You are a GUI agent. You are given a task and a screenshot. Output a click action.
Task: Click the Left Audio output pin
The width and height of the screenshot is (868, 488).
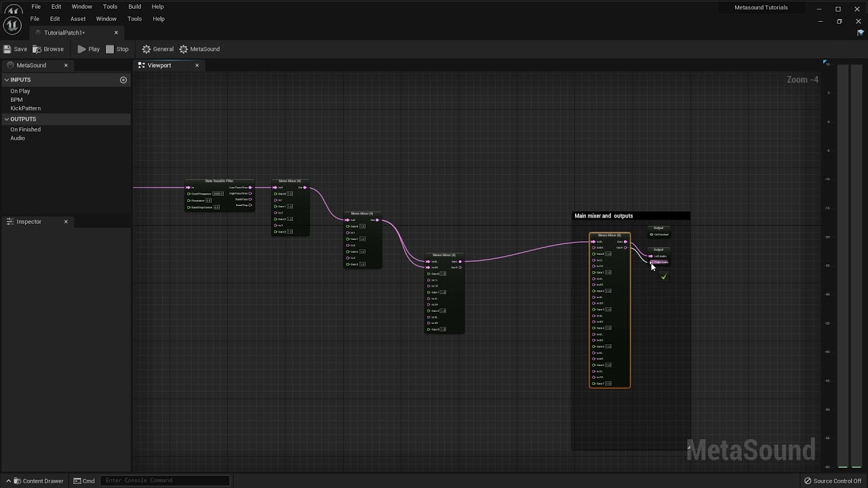point(651,256)
